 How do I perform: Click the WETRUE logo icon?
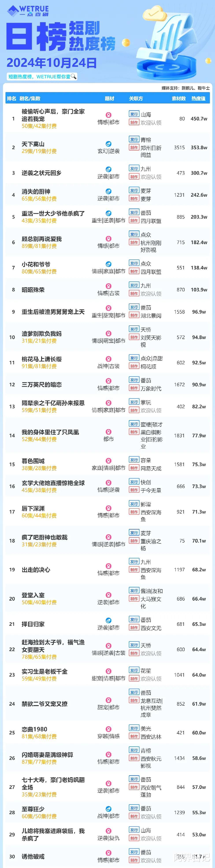coord(13,11)
